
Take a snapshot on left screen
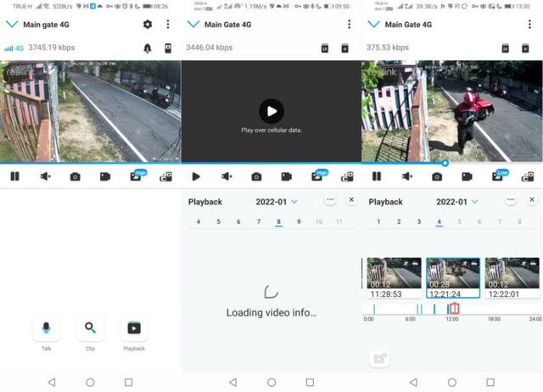tap(76, 177)
